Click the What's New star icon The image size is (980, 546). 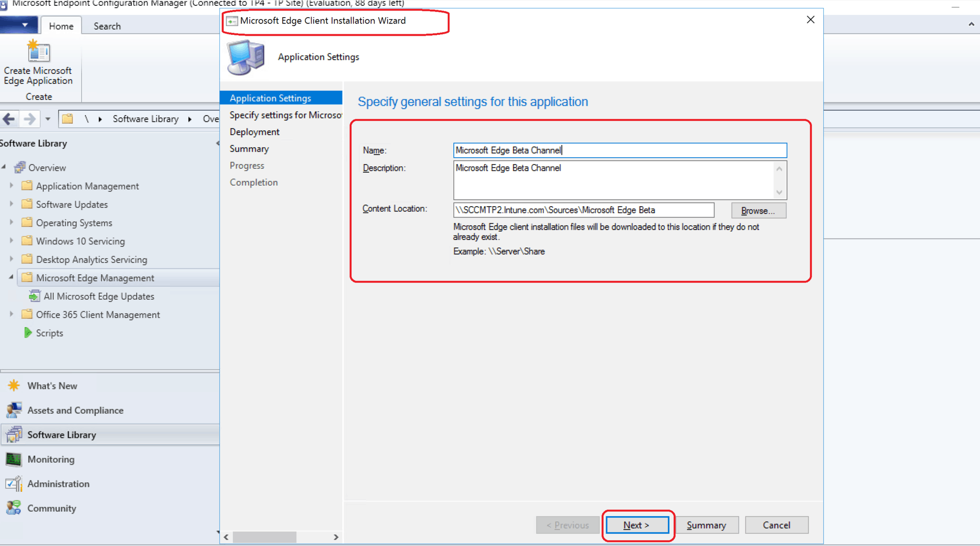13,385
